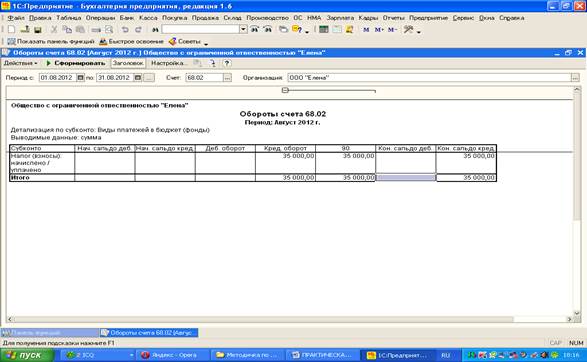
Task: Click the Copy toolbar icon
Action: coord(67,30)
